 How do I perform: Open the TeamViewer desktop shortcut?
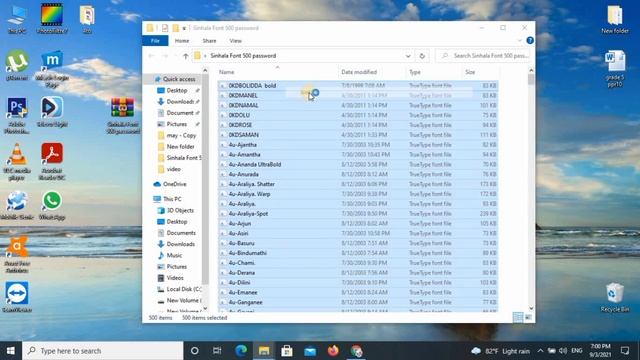17,297
